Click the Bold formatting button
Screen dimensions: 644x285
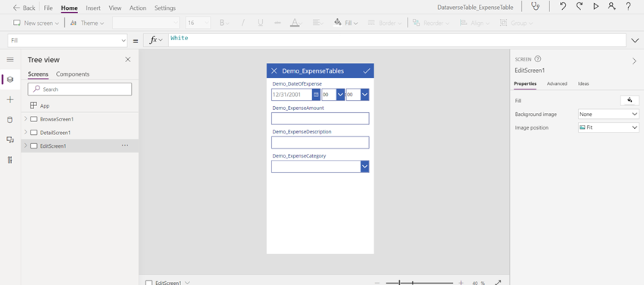[x=222, y=23]
